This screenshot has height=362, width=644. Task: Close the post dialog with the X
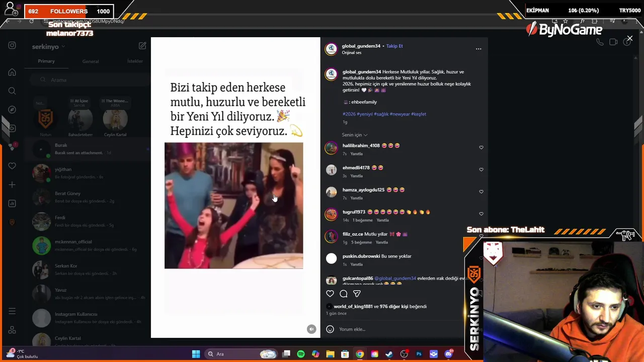click(629, 38)
